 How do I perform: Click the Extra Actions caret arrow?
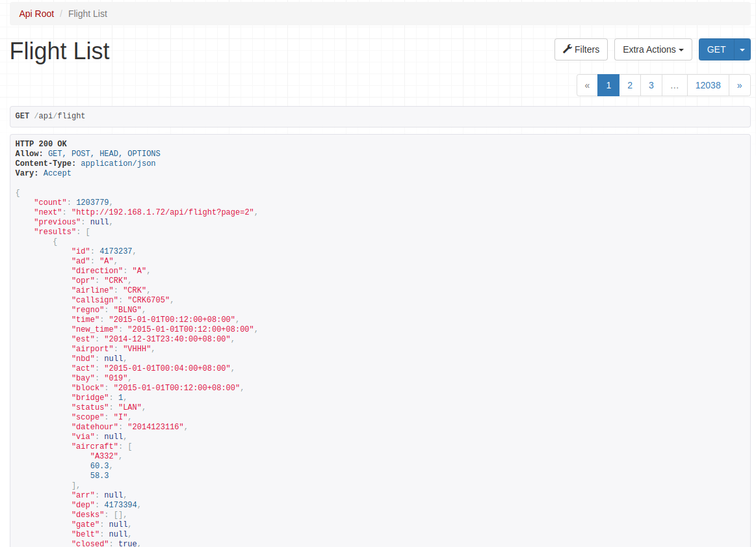tap(681, 49)
